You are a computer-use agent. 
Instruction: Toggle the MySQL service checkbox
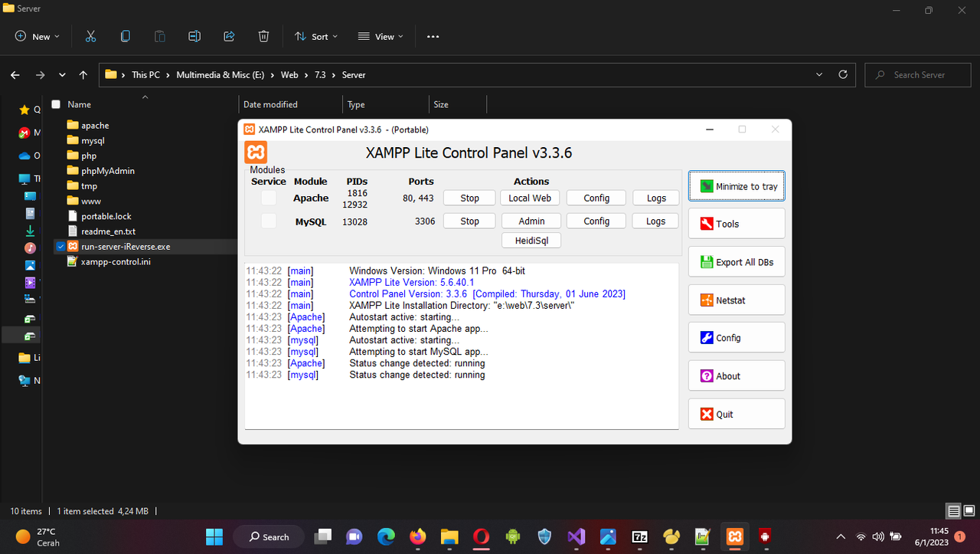[x=268, y=221]
